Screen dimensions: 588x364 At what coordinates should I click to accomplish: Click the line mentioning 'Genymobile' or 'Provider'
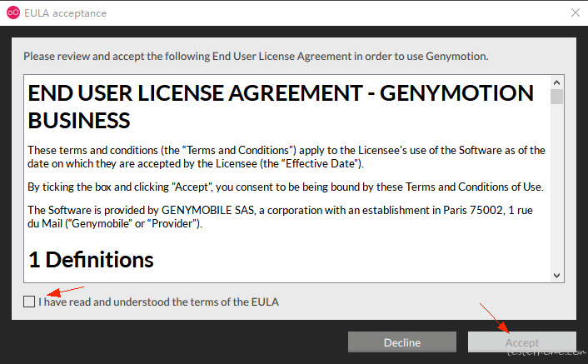[115, 223]
